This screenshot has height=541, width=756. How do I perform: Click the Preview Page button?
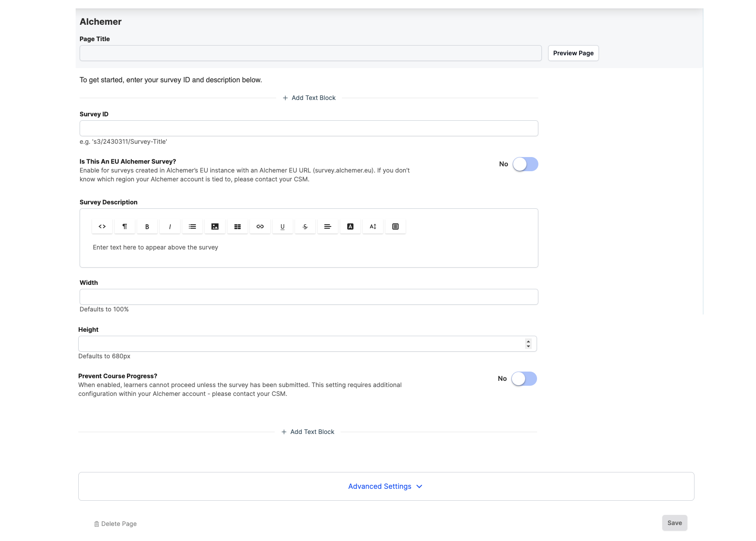[x=573, y=53]
